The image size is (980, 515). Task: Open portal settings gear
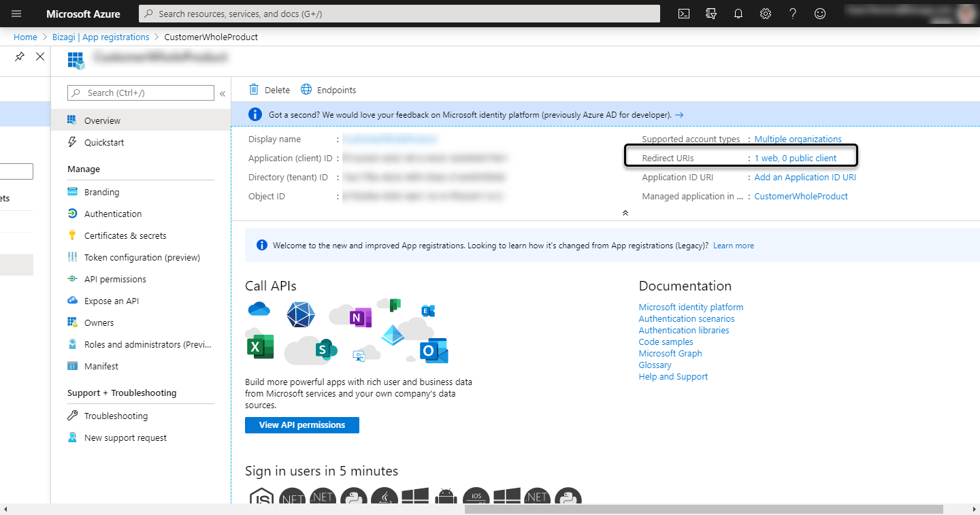coord(766,14)
